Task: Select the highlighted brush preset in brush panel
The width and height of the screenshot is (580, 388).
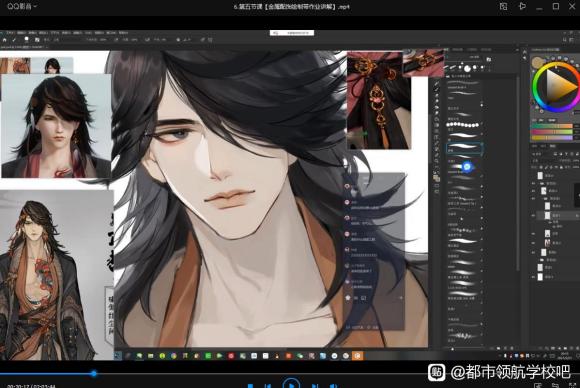Action: click(464, 148)
